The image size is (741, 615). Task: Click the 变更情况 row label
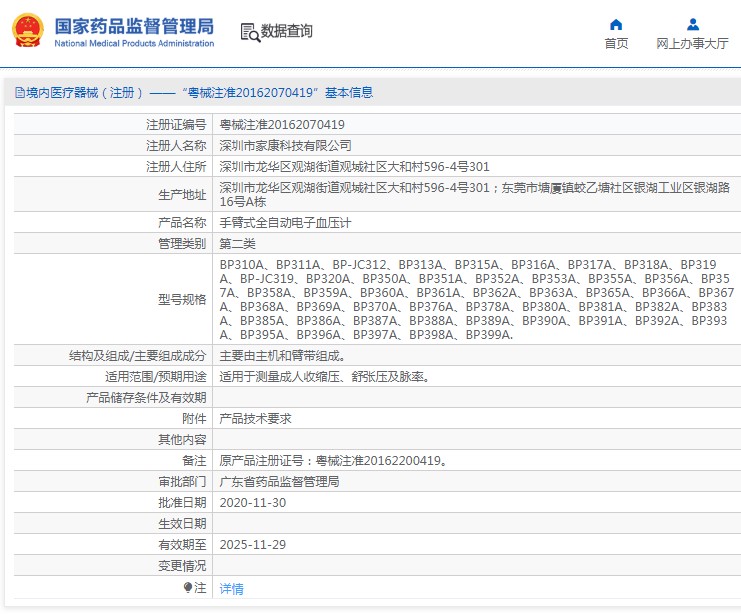[182, 566]
